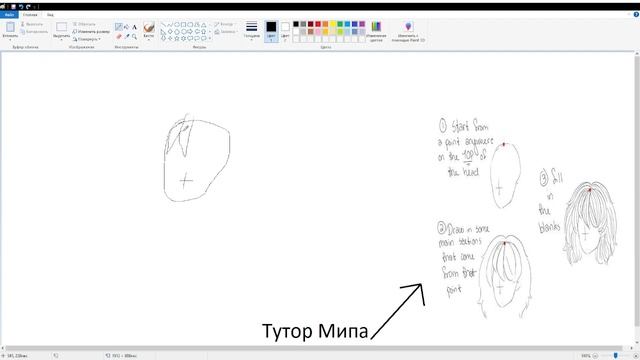Pick the yellow color swatch
640x360 pixels.
click(x=333, y=24)
